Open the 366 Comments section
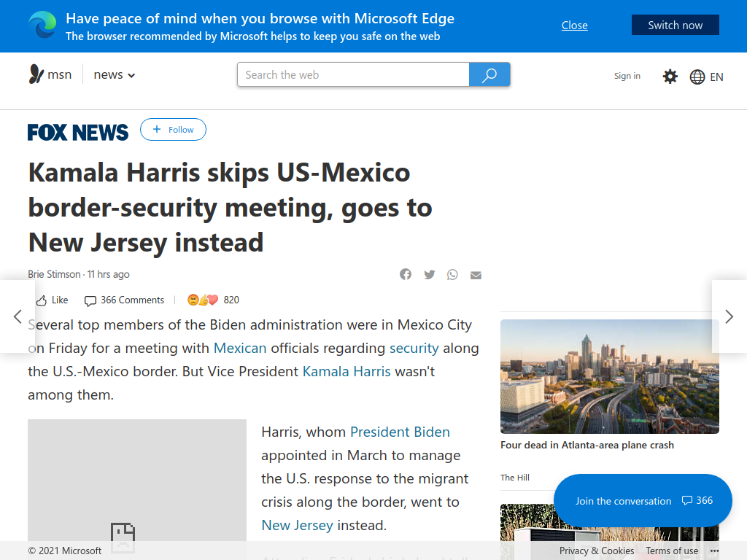 (124, 300)
